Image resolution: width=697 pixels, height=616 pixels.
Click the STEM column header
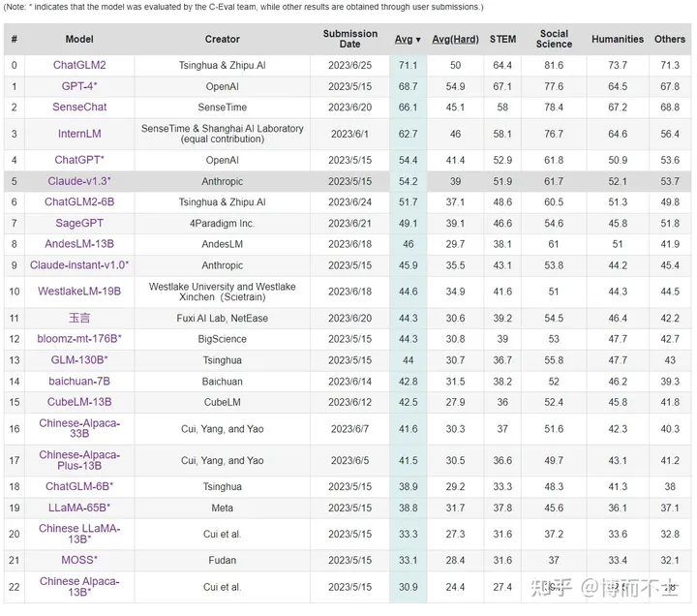point(502,39)
